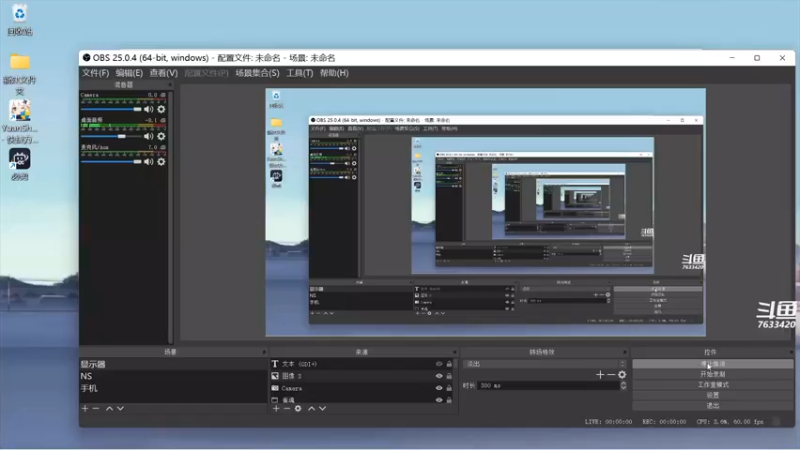This screenshot has width=800, height=450.
Task: Open transition properties gear icon
Action: pyautogui.click(x=622, y=374)
